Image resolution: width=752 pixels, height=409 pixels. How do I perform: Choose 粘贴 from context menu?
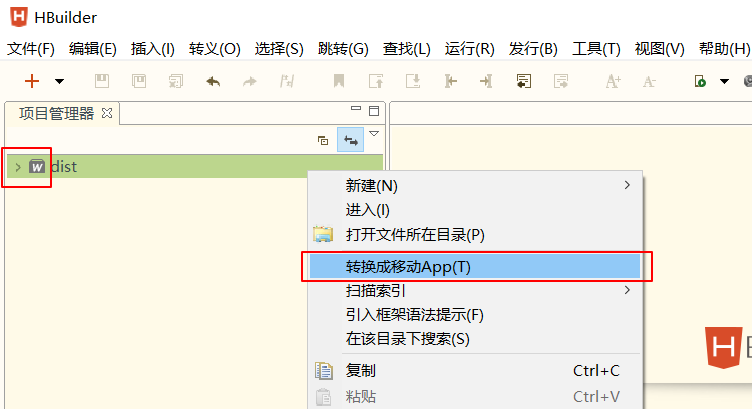(475, 397)
